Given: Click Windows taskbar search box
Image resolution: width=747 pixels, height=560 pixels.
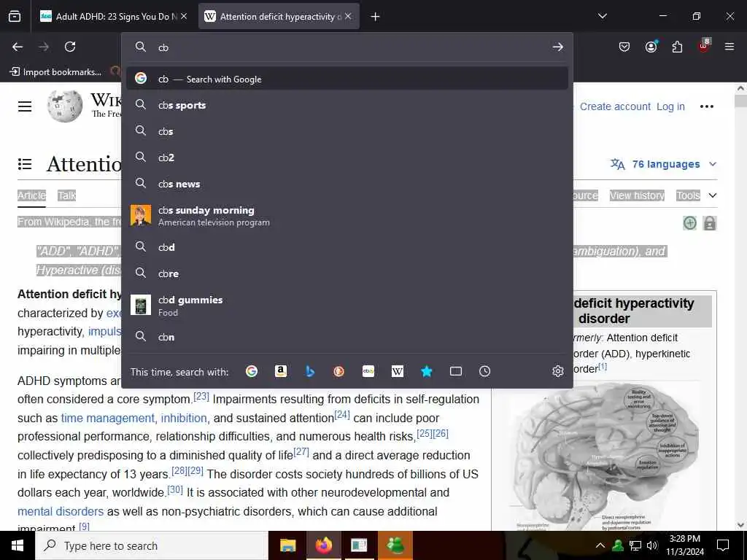Looking at the screenshot, I should (x=152, y=545).
